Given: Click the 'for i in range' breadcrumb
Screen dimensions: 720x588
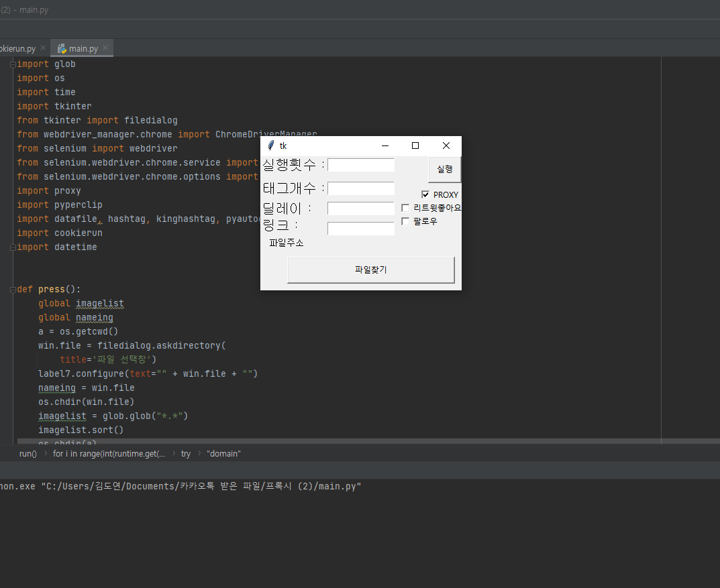Looking at the screenshot, I should click(109, 454).
